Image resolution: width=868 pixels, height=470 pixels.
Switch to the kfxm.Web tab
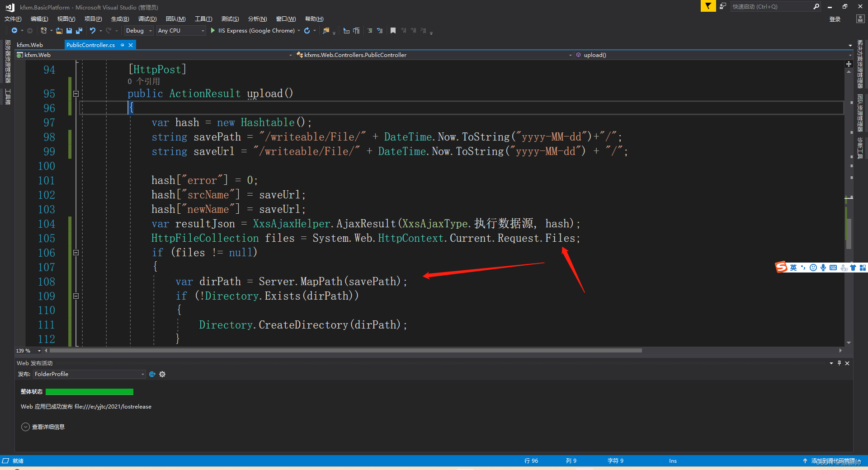(x=30, y=45)
